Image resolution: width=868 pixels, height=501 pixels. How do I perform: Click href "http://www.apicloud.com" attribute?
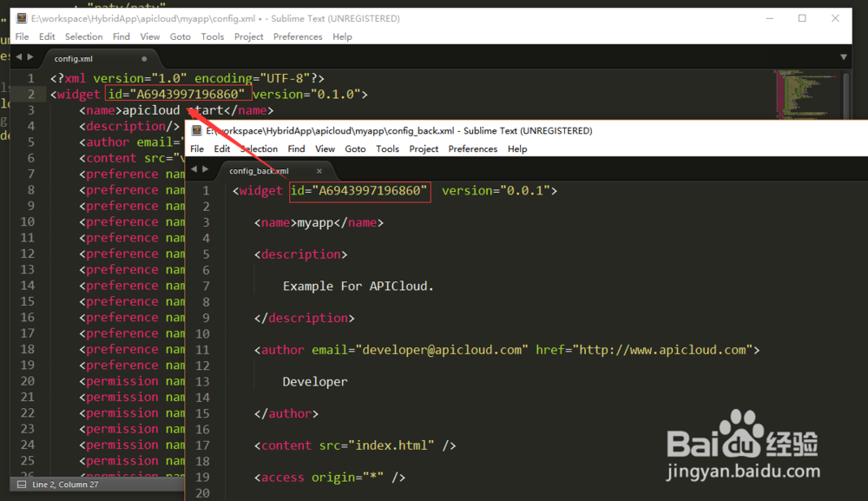(x=644, y=350)
